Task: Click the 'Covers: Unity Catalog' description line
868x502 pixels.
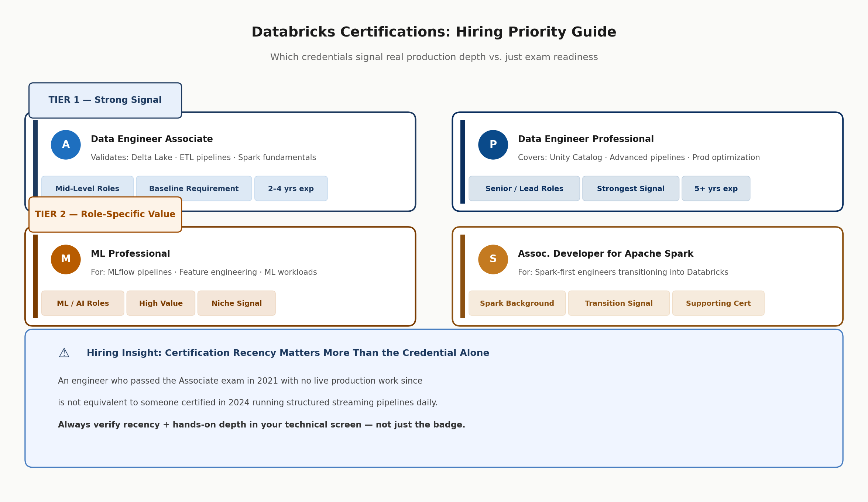Action: (639, 157)
